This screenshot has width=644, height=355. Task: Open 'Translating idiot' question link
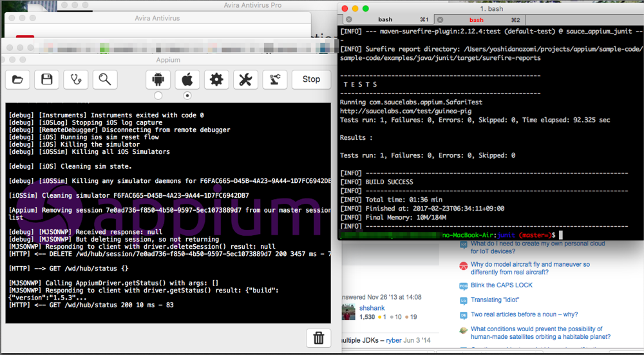point(495,300)
